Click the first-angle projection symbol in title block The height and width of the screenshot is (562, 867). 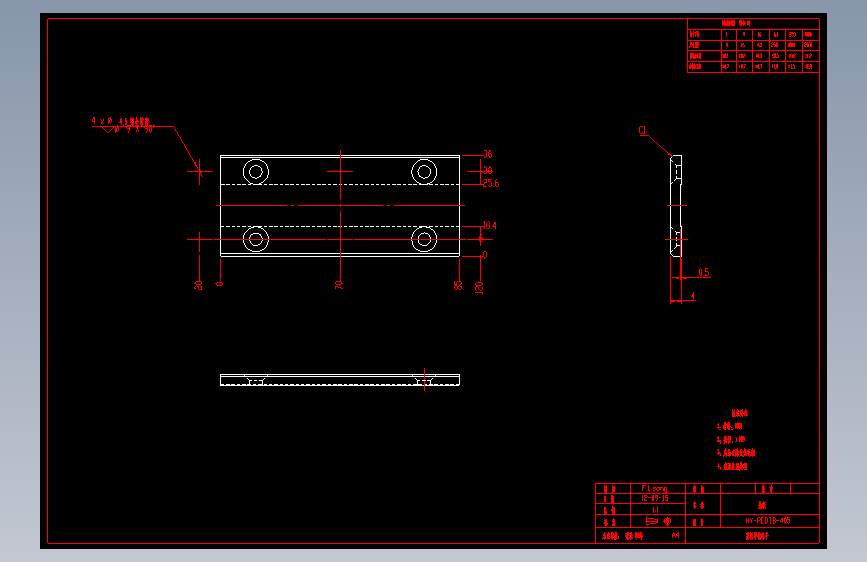point(659,521)
